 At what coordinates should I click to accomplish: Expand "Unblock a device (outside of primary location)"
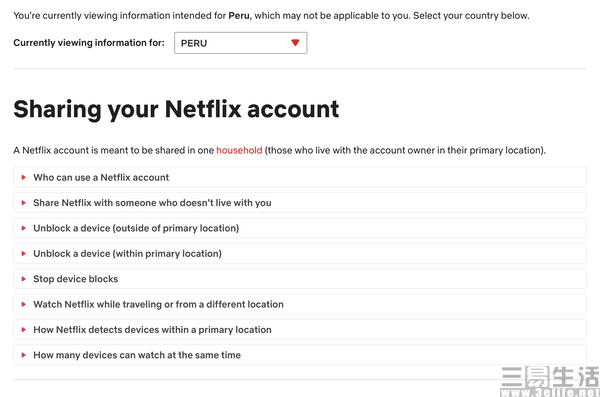point(300,228)
